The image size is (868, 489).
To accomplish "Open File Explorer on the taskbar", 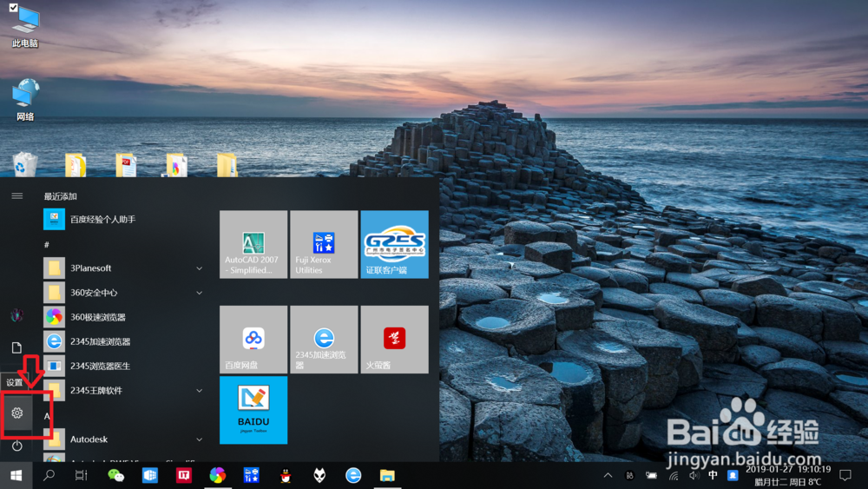I will tap(387, 475).
